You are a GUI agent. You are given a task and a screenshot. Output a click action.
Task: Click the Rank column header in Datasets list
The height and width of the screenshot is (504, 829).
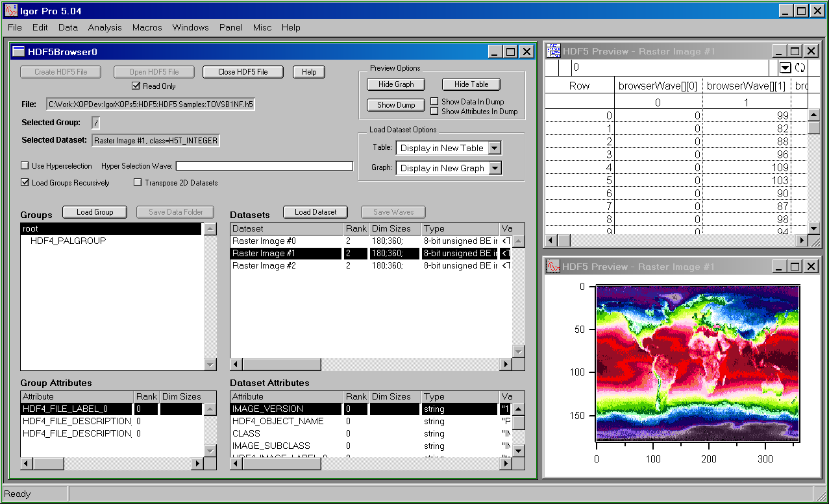356,228
